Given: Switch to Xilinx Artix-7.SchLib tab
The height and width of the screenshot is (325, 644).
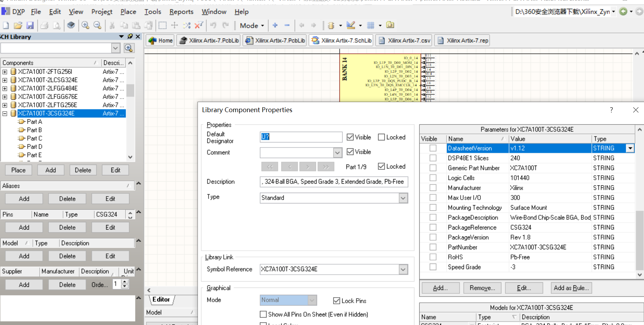Looking at the screenshot, I should pos(341,40).
